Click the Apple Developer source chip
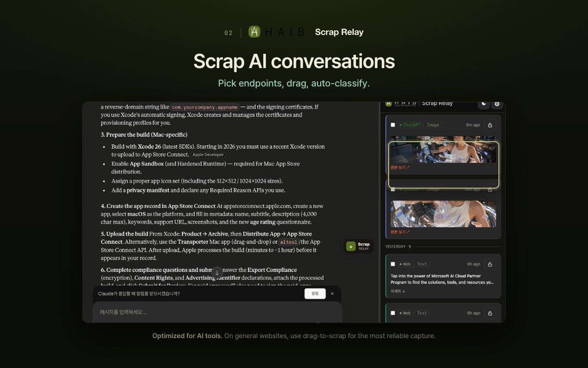588x368 pixels. 208,155
